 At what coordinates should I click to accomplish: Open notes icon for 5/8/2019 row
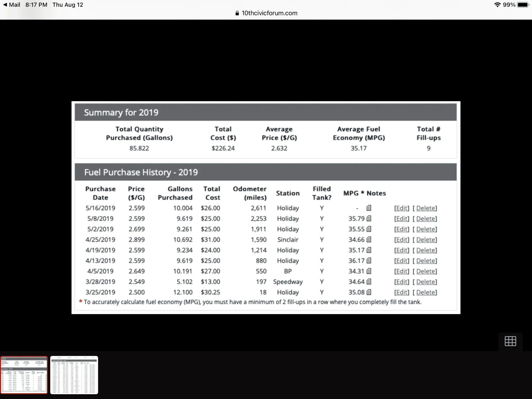(x=369, y=218)
